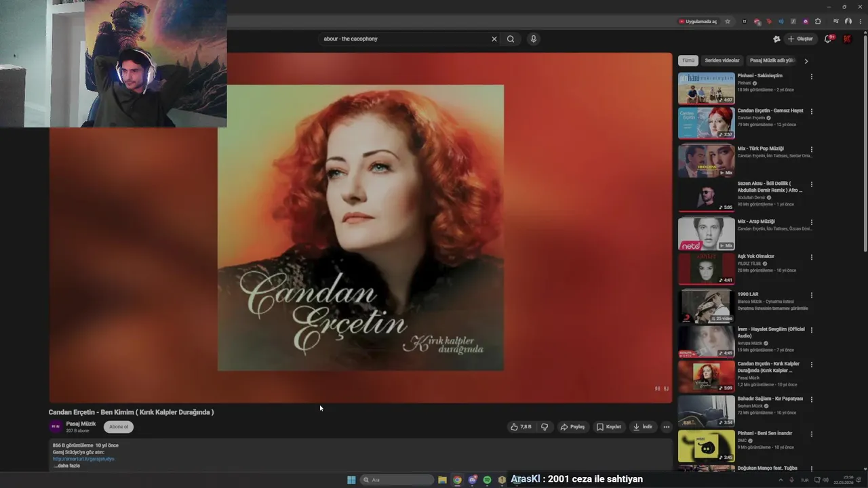868x488 pixels.
Task: Open the 'Mix - Türk Pop Müziği' thumbnail
Action: point(706,161)
